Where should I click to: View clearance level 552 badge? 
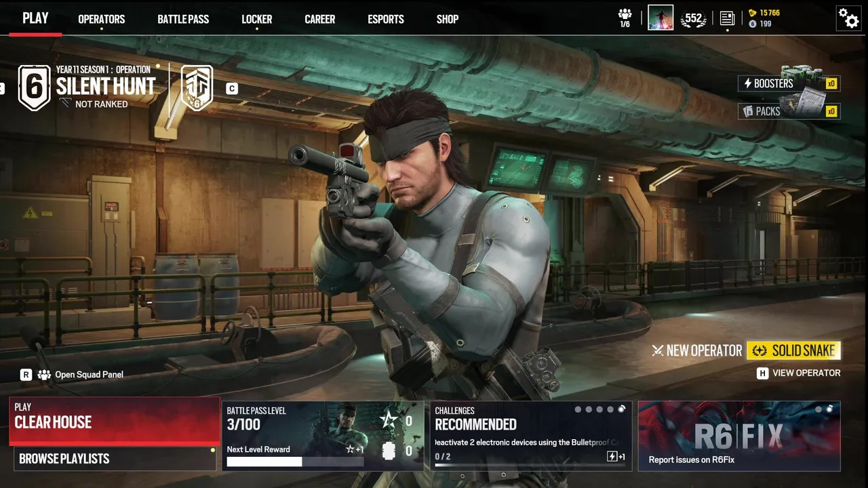[694, 19]
